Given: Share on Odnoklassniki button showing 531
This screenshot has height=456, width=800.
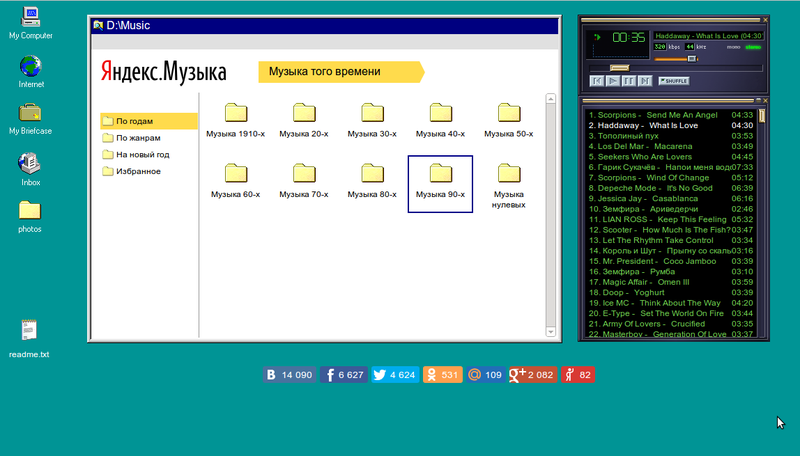Looking at the screenshot, I should point(442,375).
